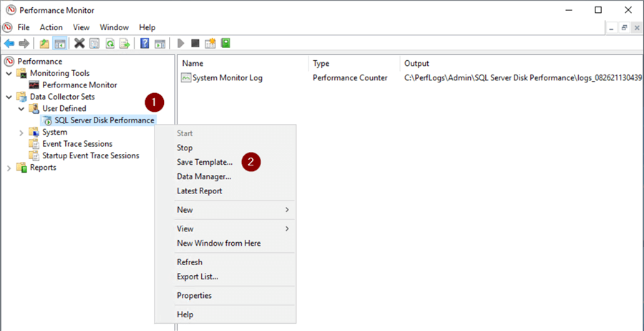
Task: Toggle Show/Hide Console Tree toolbar icon
Action: pyautogui.click(x=59, y=43)
